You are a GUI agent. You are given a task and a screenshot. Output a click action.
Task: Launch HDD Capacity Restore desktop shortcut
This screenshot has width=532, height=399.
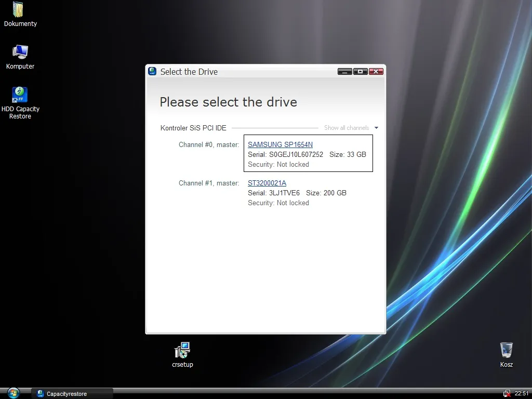(x=20, y=95)
